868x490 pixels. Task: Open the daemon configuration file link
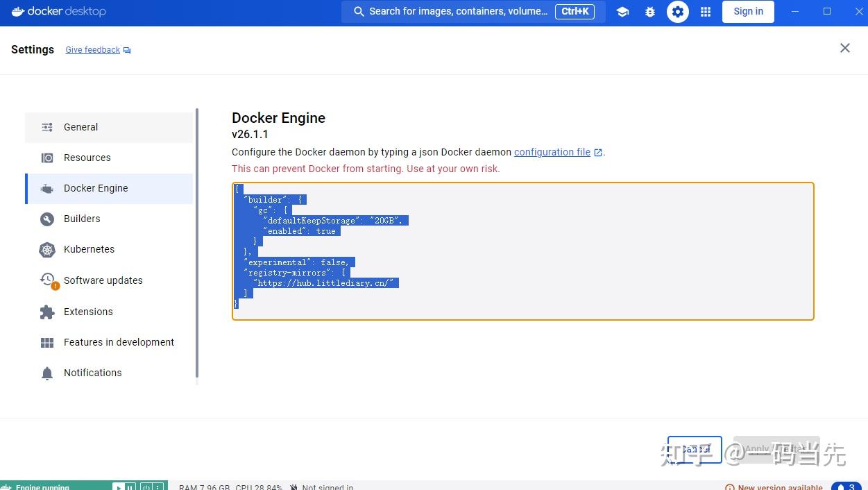pos(553,152)
